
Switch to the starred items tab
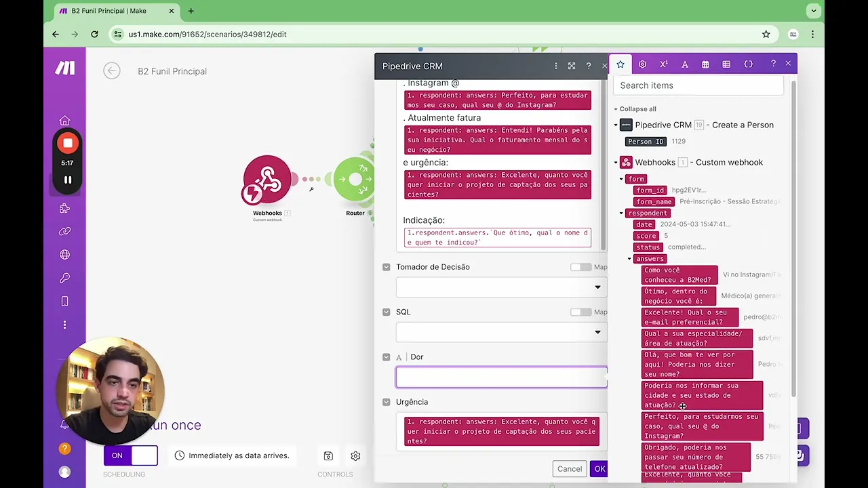(620, 64)
